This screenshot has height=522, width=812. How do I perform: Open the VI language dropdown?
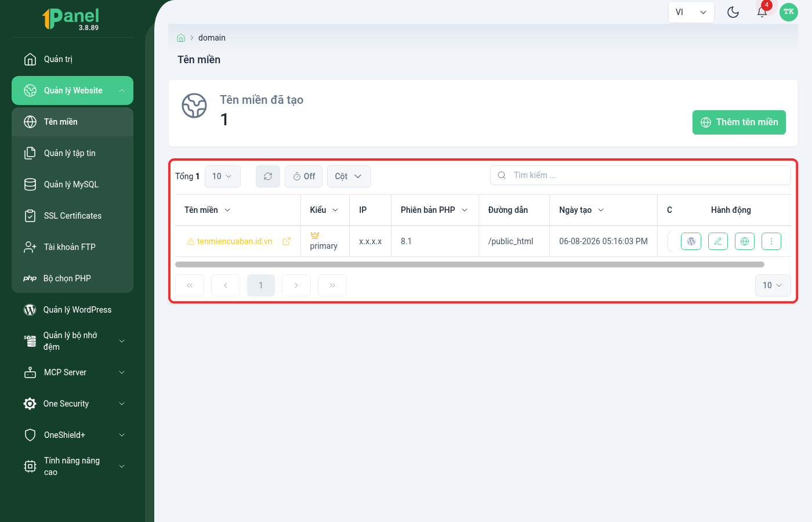click(691, 12)
